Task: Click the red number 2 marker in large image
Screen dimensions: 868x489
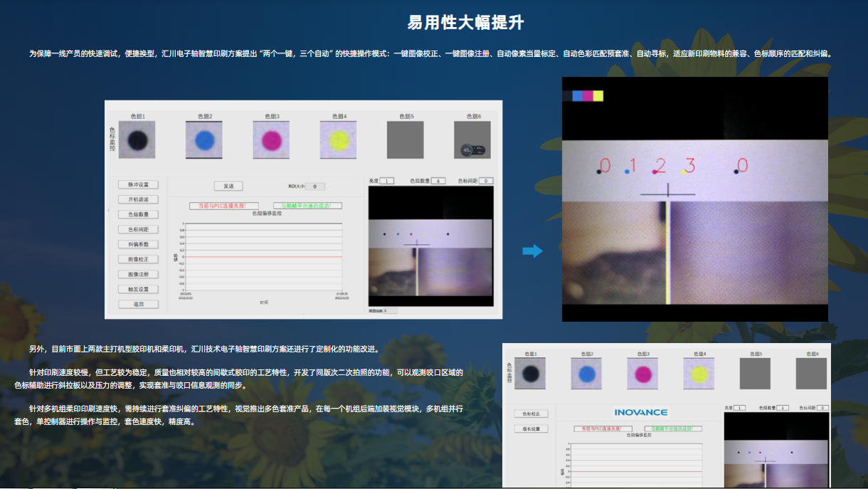Action: 660,166
